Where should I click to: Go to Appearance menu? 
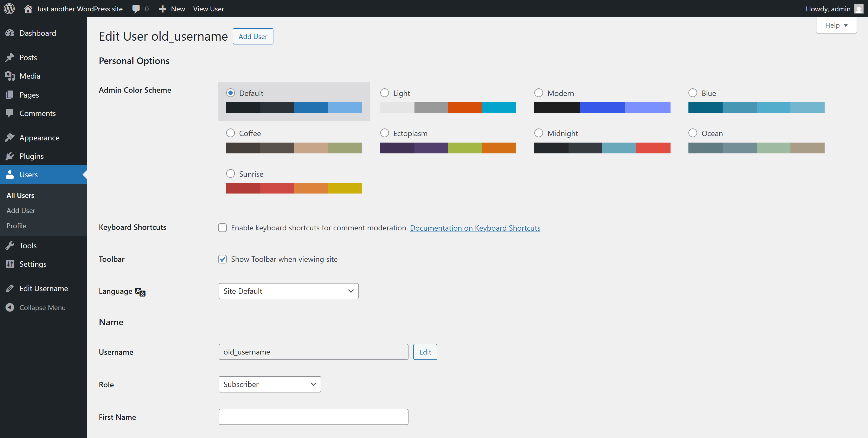coord(43,138)
